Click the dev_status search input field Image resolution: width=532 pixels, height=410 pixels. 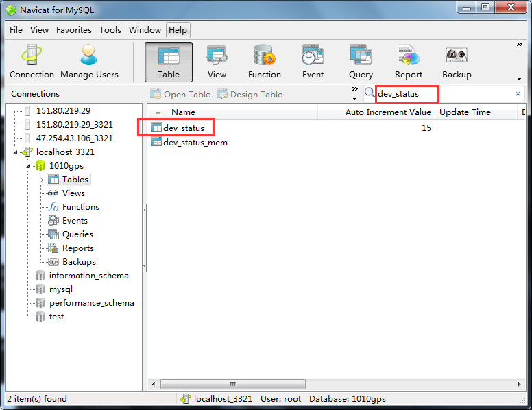444,94
